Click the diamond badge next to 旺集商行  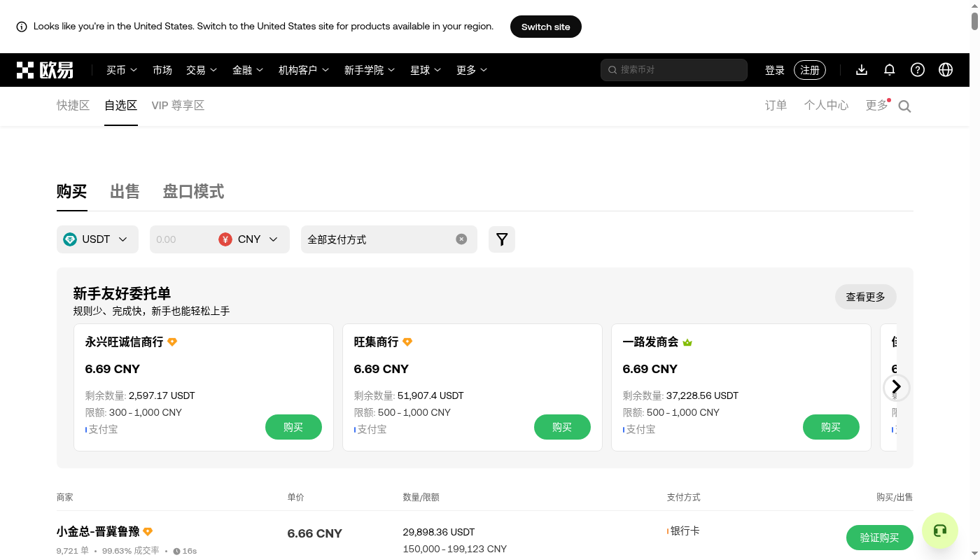point(407,342)
